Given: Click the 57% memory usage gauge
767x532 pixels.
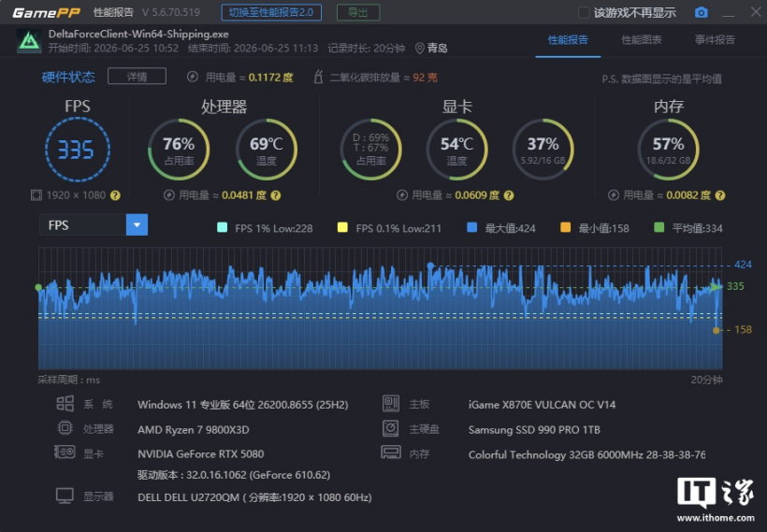Looking at the screenshot, I should 668,150.
